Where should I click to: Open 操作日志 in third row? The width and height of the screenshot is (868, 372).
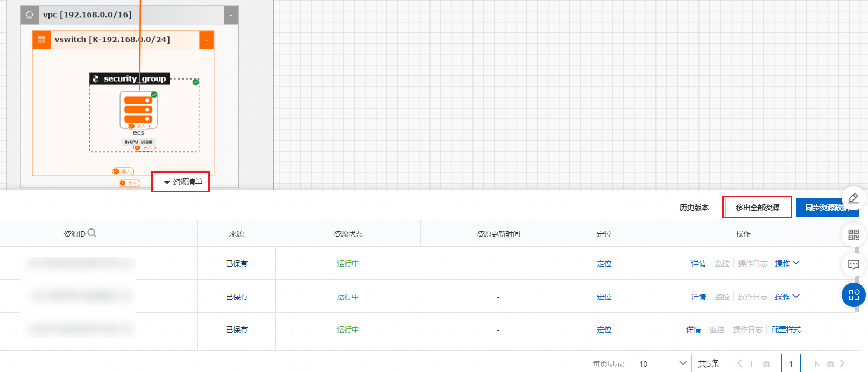point(747,330)
